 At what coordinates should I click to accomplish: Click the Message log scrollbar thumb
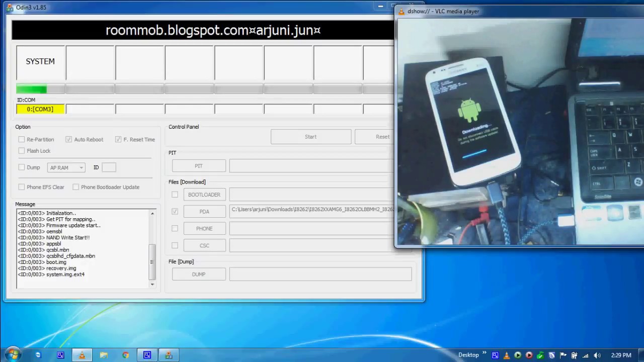pos(152,262)
